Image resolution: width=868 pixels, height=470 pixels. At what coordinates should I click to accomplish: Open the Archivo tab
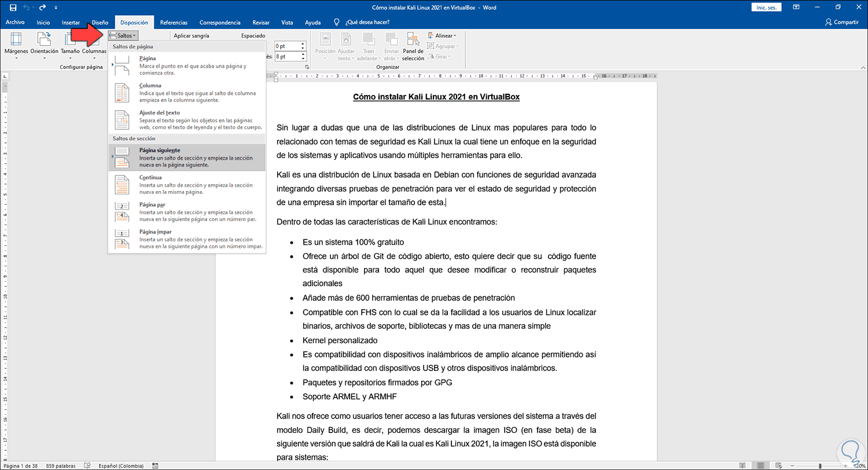pos(15,23)
